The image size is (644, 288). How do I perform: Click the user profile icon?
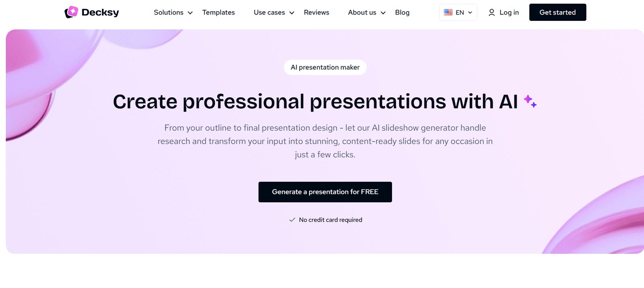(x=491, y=12)
